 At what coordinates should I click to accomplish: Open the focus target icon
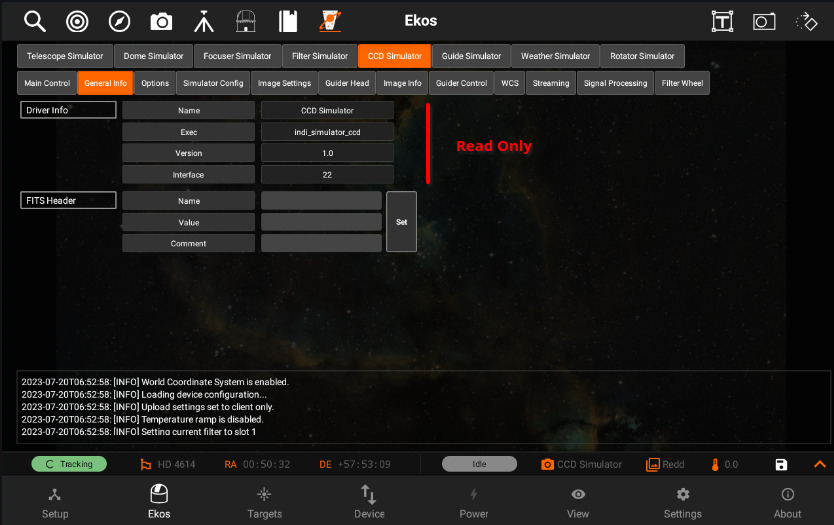pos(77,22)
